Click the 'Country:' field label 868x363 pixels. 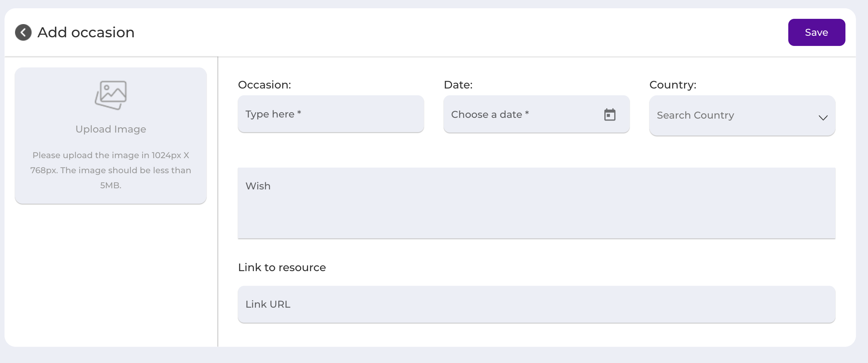pos(673,85)
